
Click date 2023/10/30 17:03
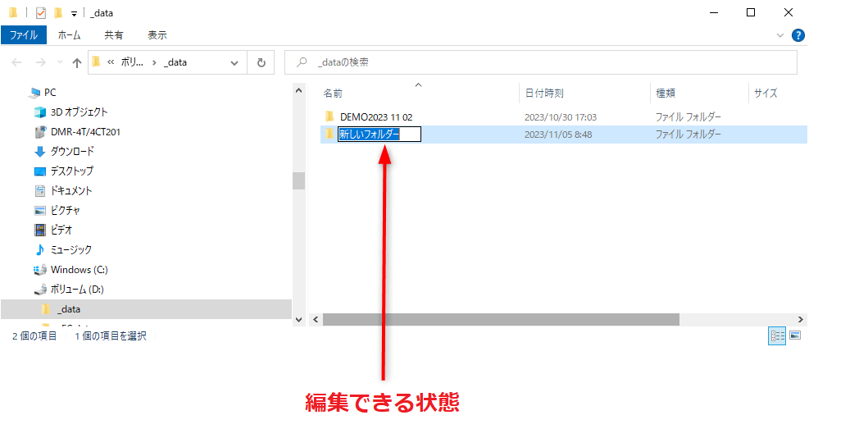561,116
